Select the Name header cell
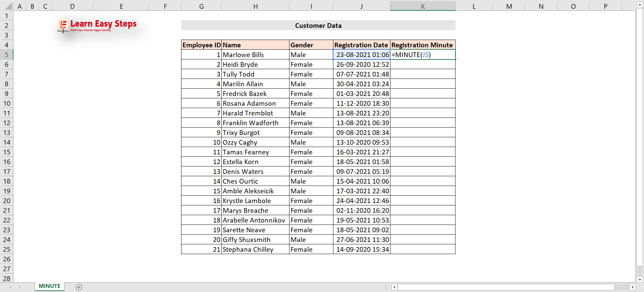This screenshot has height=292, width=644. [256, 45]
